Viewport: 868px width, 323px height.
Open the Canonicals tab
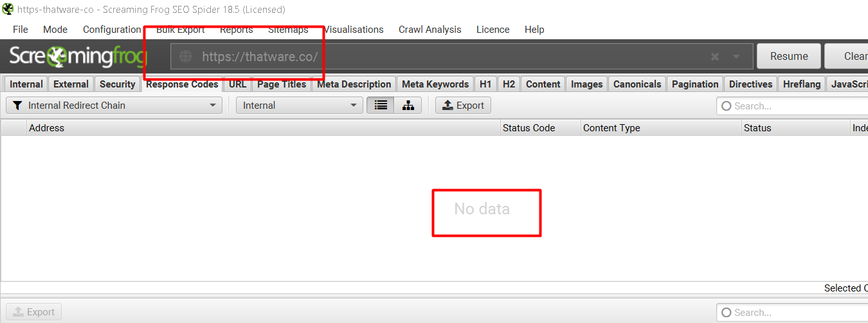[637, 84]
